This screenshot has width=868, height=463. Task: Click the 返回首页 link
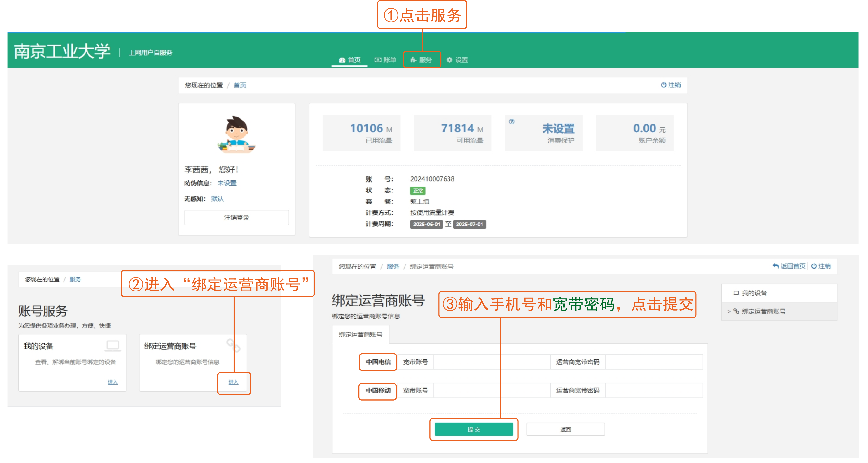793,266
